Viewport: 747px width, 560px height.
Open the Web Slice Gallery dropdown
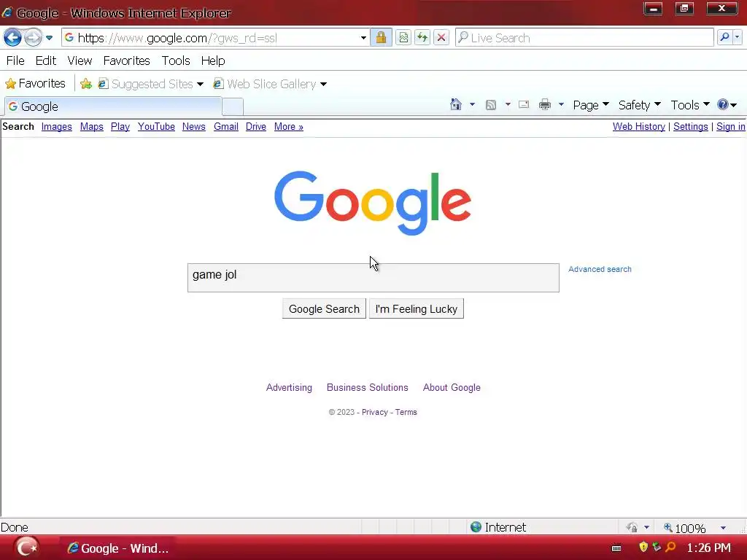click(270, 84)
